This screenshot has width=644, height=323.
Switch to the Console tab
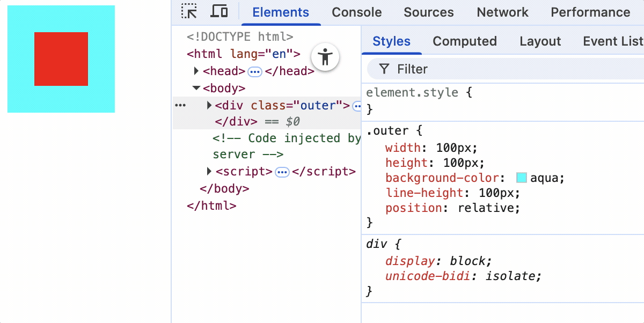[x=357, y=12]
